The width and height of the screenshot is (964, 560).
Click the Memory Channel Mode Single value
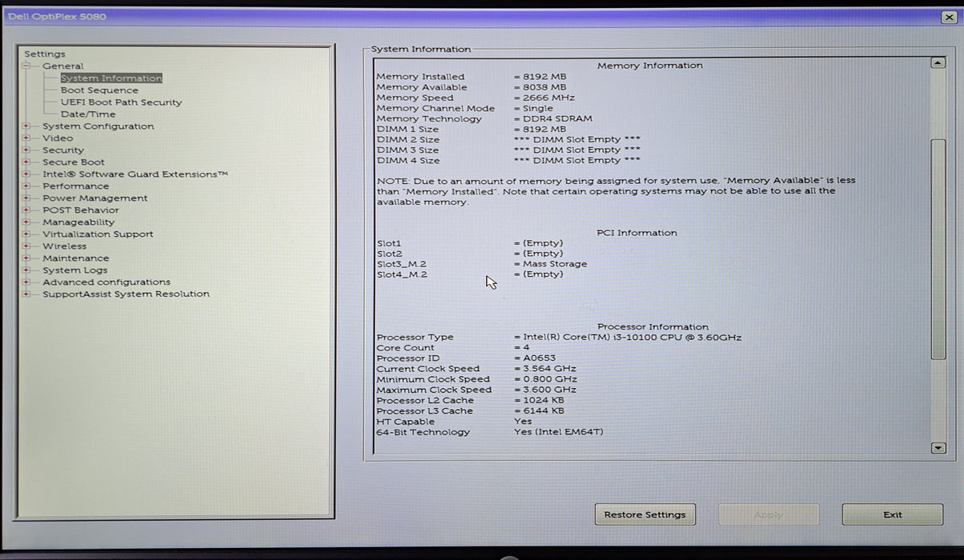click(533, 108)
